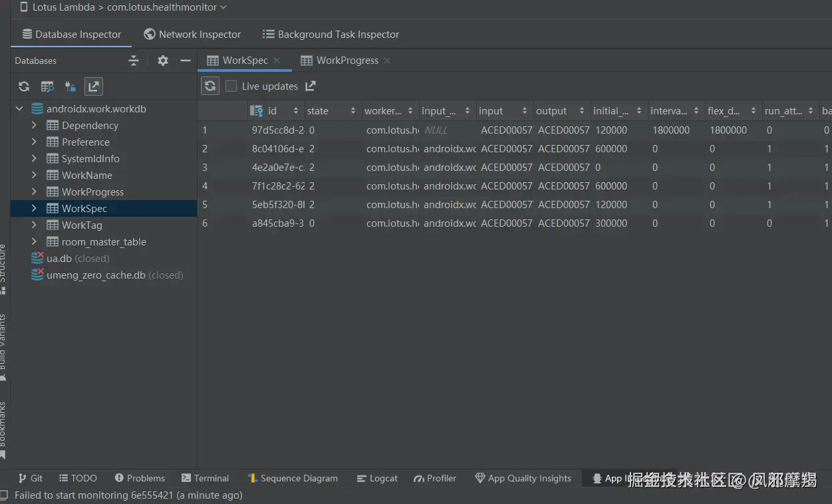Click the room_master_table table icon
Screen dimensions: 832x504
[x=53, y=242]
